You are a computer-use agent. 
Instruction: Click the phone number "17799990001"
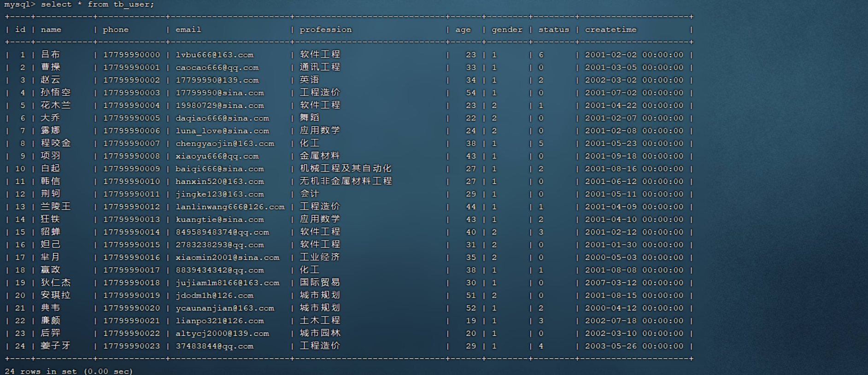pyautogui.click(x=131, y=67)
